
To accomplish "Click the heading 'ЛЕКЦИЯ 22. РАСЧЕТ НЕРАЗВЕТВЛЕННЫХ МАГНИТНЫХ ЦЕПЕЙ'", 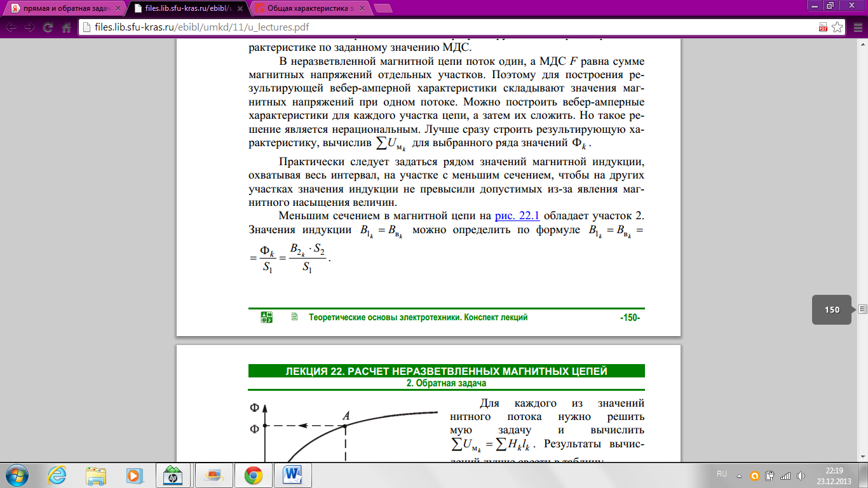I will (447, 371).
